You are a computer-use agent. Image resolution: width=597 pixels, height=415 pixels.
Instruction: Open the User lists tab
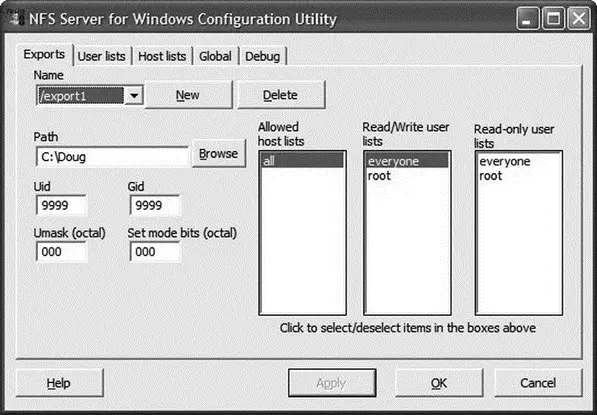[x=101, y=56]
